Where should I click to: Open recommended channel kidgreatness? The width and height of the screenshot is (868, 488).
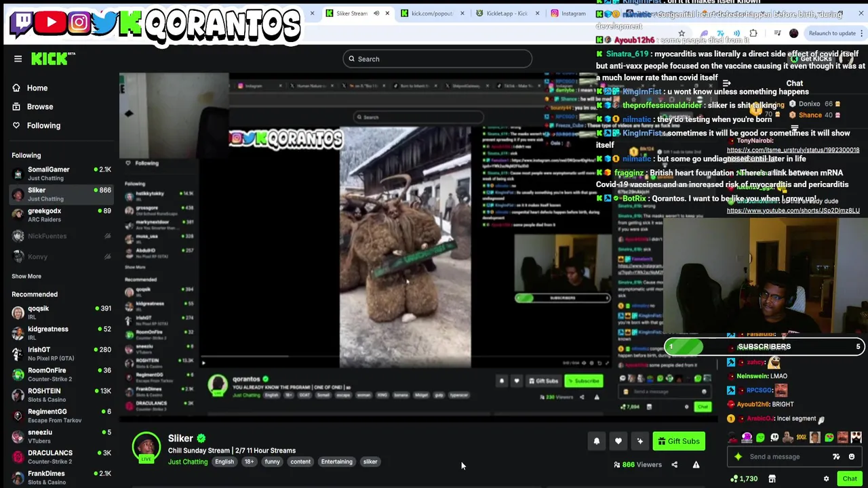(61, 333)
